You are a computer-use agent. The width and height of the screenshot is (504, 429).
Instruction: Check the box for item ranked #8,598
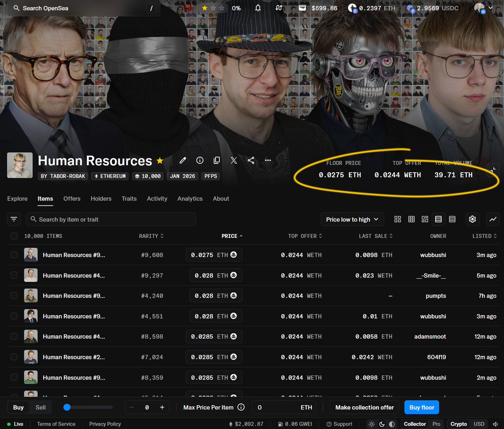(14, 336)
